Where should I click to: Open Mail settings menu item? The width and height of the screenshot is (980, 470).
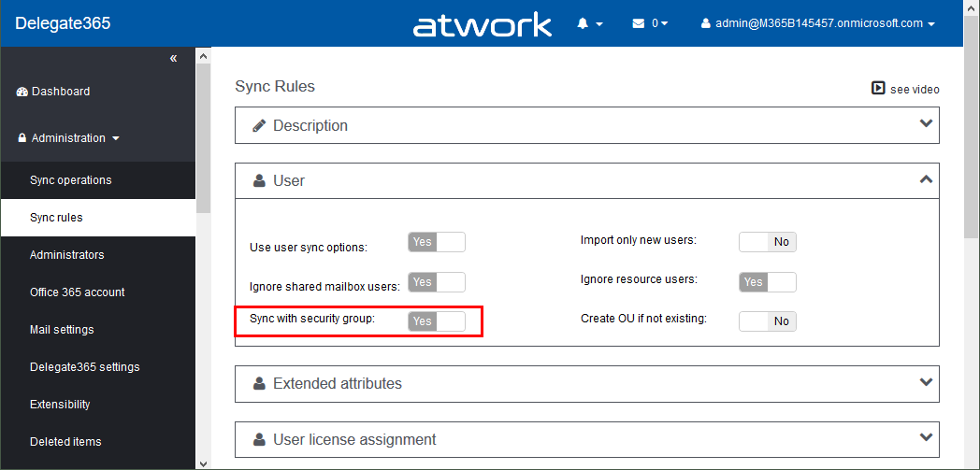click(x=97, y=330)
